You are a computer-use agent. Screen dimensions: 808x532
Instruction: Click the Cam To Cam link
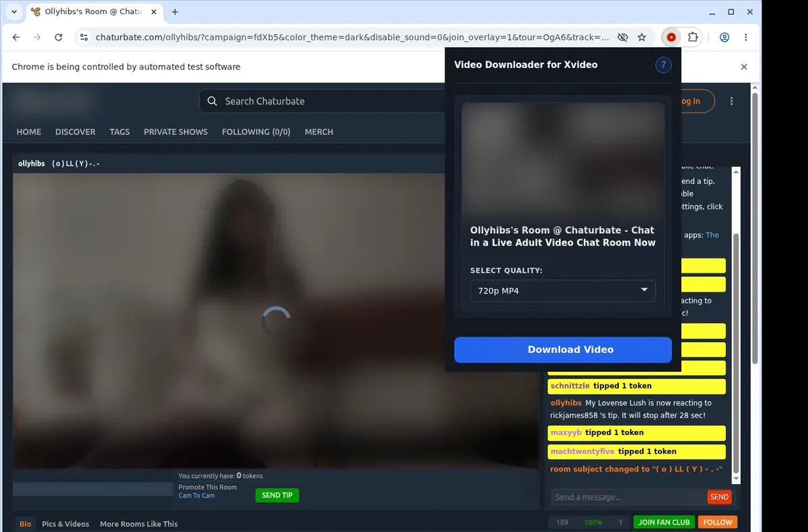[x=197, y=496]
